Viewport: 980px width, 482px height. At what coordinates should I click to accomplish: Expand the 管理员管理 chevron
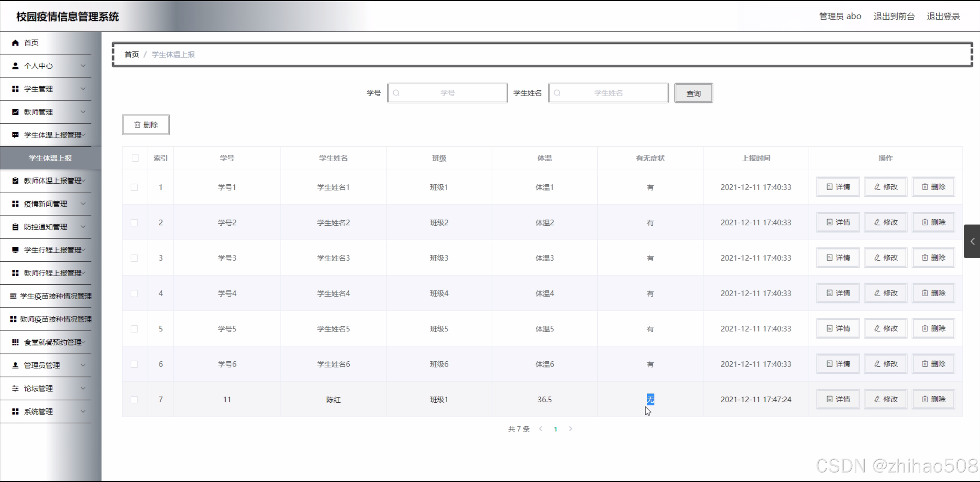click(83, 365)
